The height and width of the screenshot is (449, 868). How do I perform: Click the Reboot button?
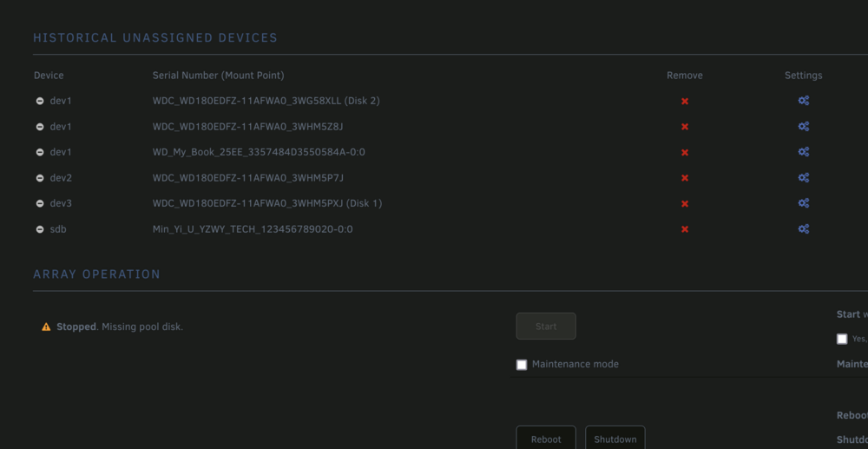[546, 438]
